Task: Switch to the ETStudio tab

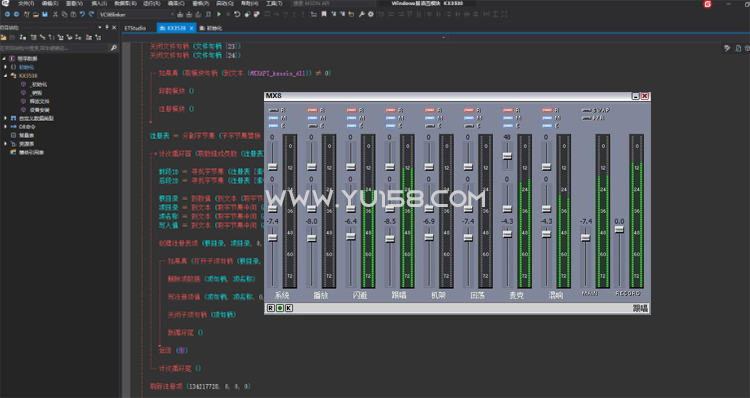Action: coord(135,28)
